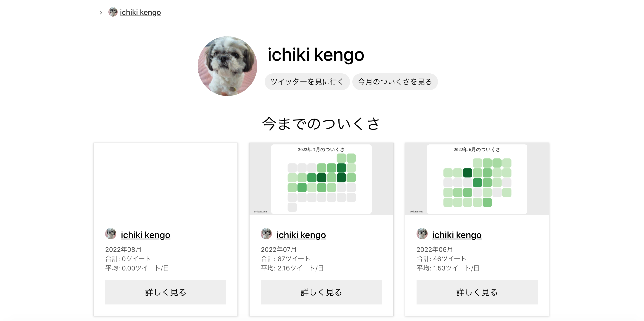This screenshot has width=644, height=321.
Task: Click 詳しく見る on the 2022年07月 card
Action: click(x=321, y=292)
